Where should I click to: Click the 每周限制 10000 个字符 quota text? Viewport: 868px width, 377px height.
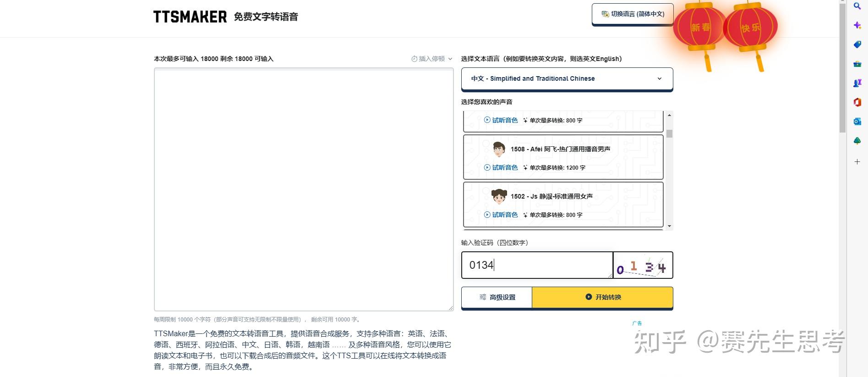[257, 320]
